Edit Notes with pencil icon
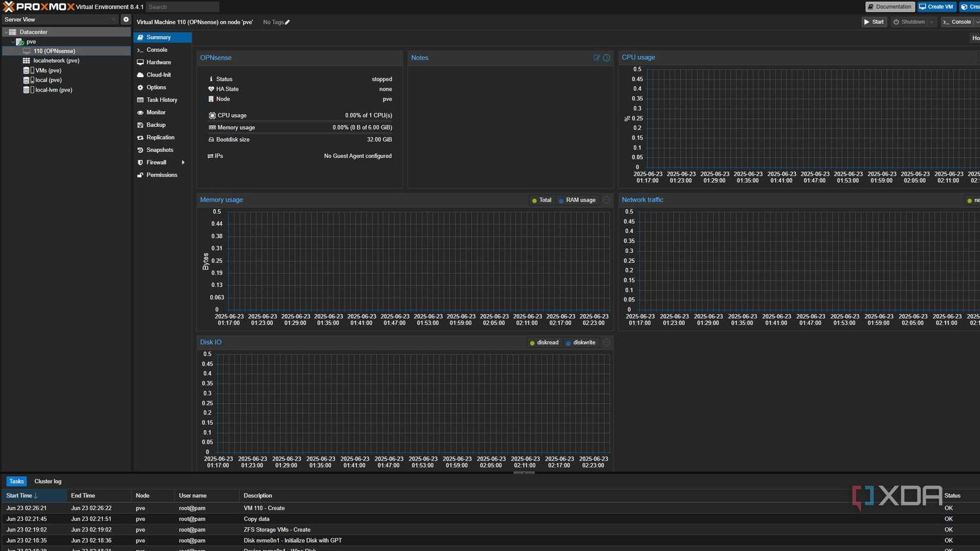980x551 pixels. click(597, 58)
